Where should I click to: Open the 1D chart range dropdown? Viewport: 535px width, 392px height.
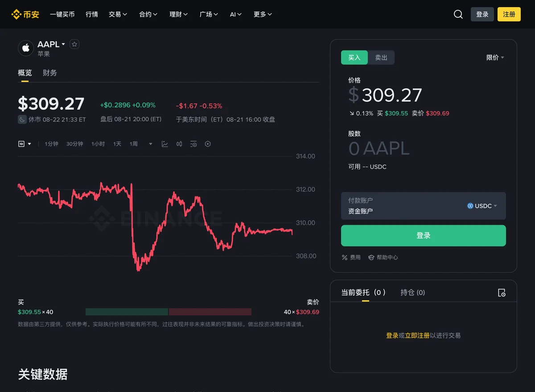(x=25, y=144)
